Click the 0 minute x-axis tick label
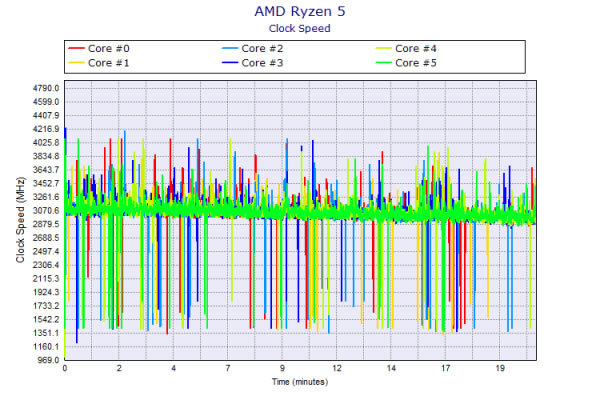600x400 pixels. (x=65, y=368)
